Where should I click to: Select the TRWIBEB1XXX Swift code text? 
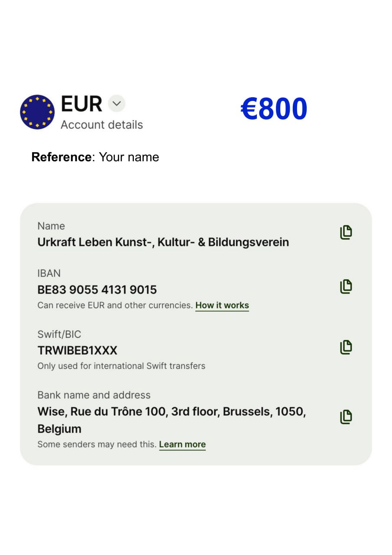coord(77,350)
